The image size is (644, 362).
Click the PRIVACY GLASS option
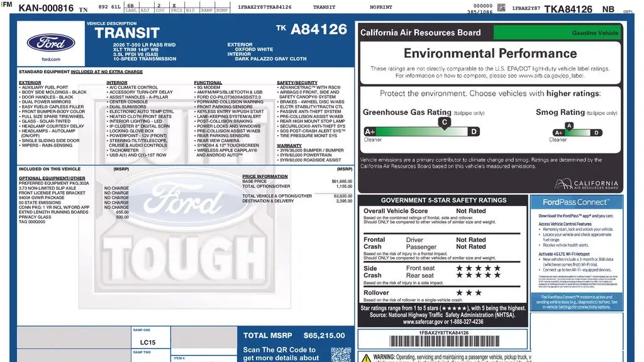(35, 217)
